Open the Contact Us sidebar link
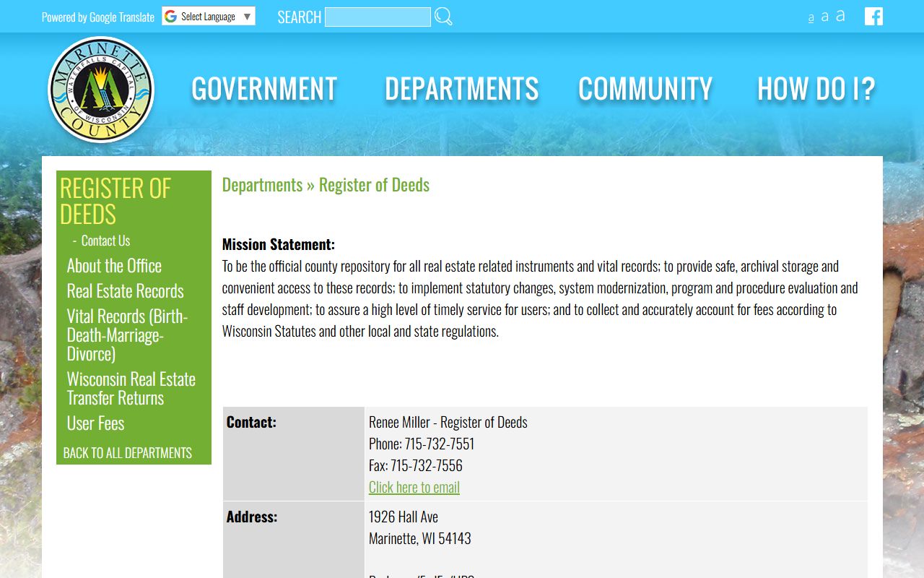924x578 pixels. [105, 241]
